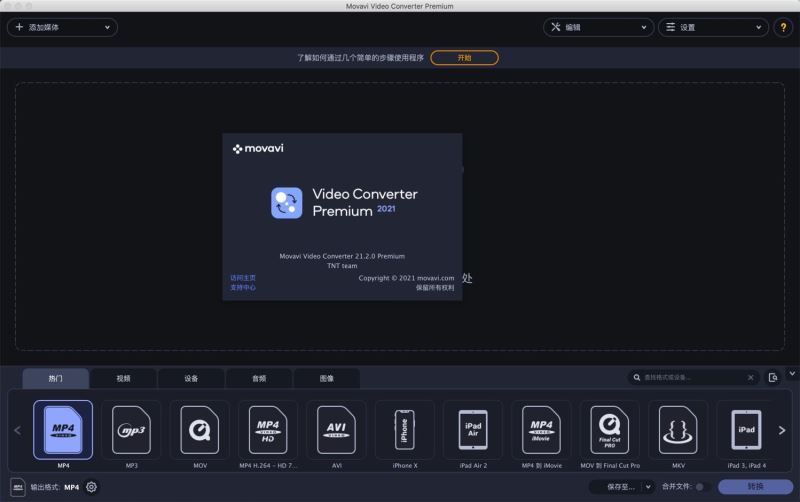Click the media drop zone area
The height and width of the screenshot is (502, 800).
click(x=399, y=216)
